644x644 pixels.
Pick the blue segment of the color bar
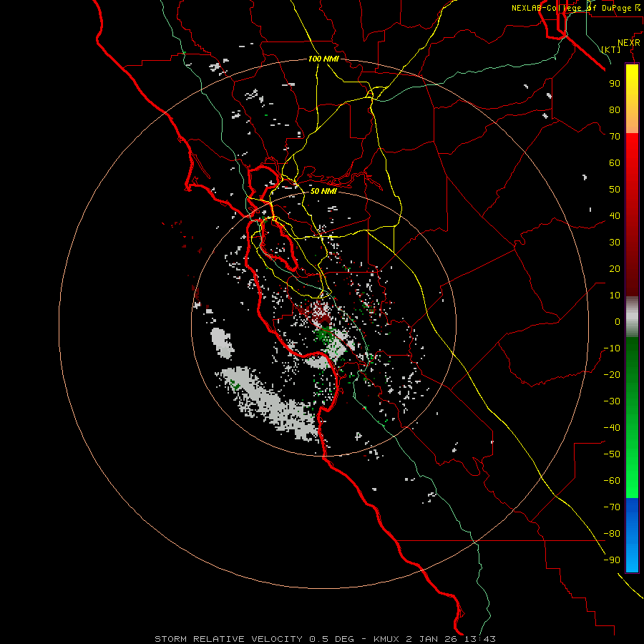tap(632, 535)
